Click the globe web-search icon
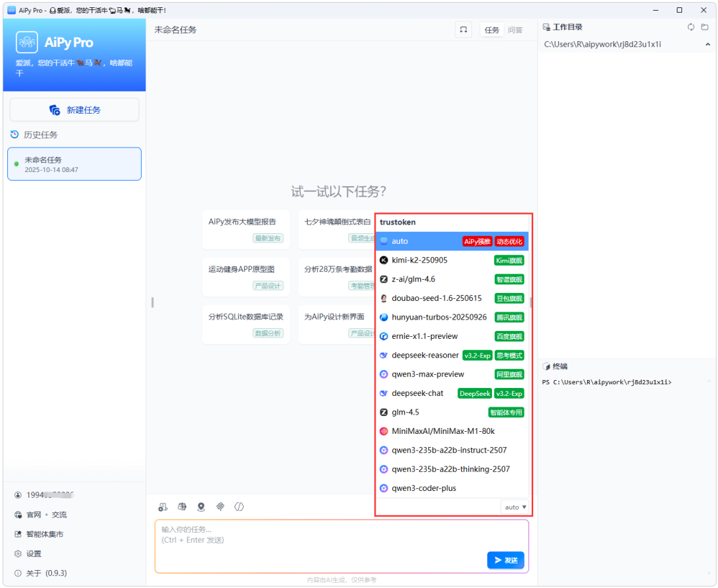Image resolution: width=718 pixels, height=588 pixels. click(181, 506)
